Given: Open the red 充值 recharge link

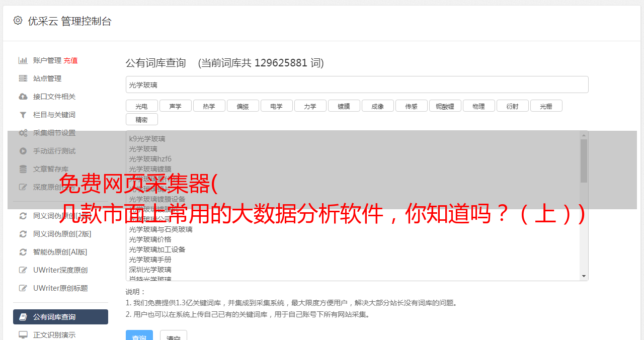Looking at the screenshot, I should 70,60.
